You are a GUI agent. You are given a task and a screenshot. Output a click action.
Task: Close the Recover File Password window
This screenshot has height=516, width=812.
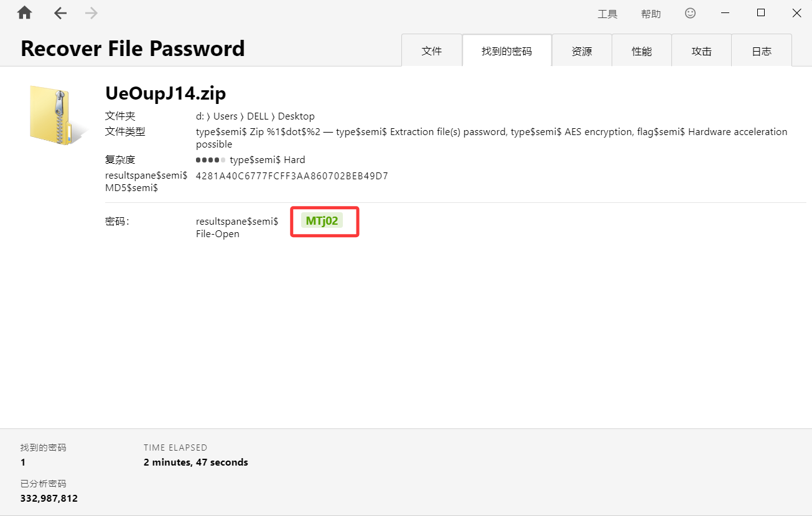(796, 12)
